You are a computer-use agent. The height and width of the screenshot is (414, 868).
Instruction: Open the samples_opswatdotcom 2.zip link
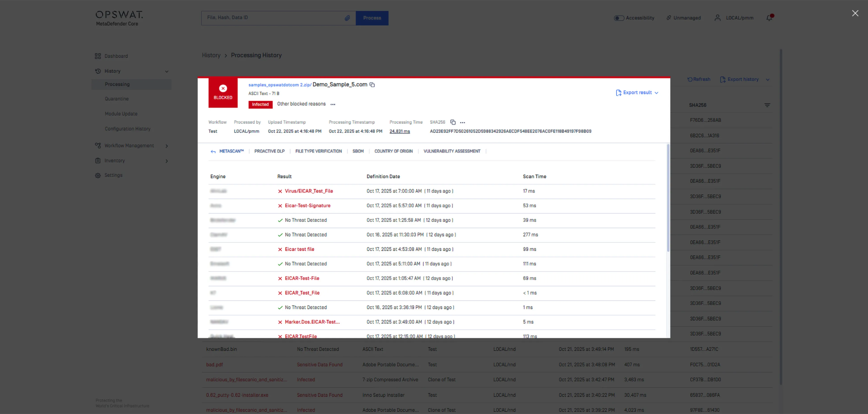click(279, 85)
